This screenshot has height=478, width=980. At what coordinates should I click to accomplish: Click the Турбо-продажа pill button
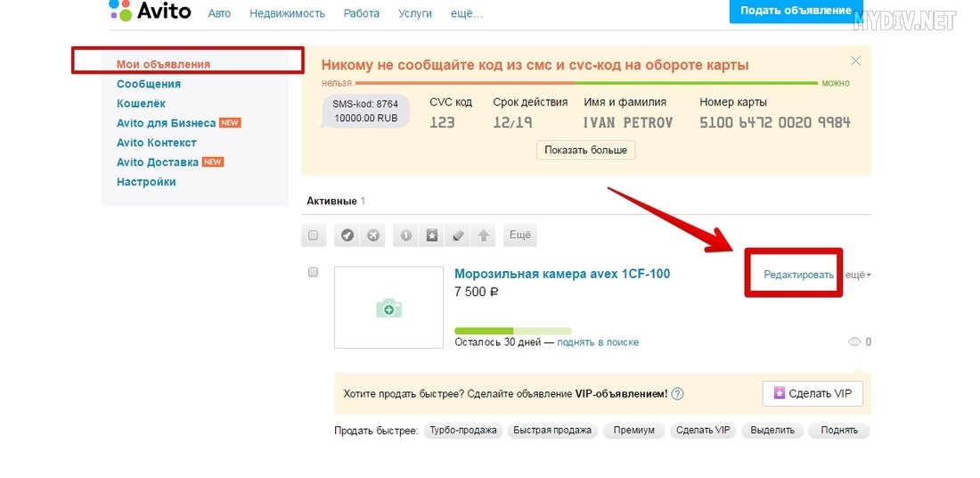click(x=463, y=431)
